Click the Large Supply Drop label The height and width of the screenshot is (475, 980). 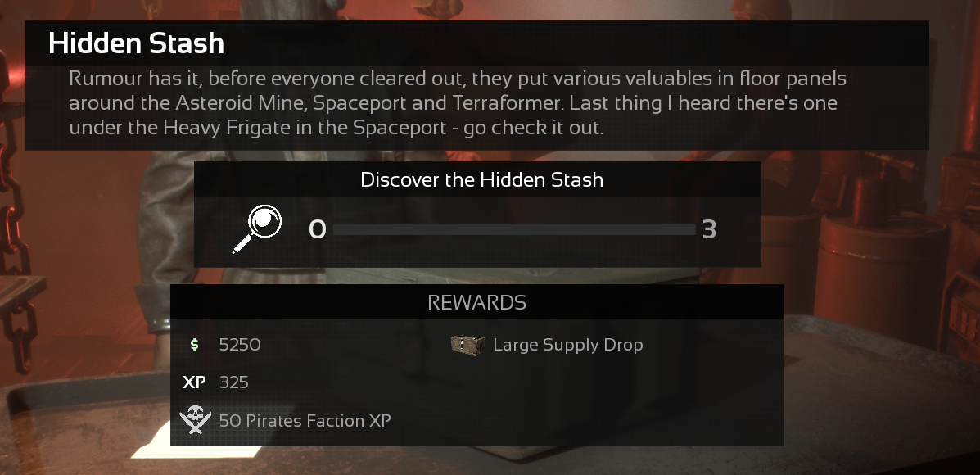click(568, 345)
